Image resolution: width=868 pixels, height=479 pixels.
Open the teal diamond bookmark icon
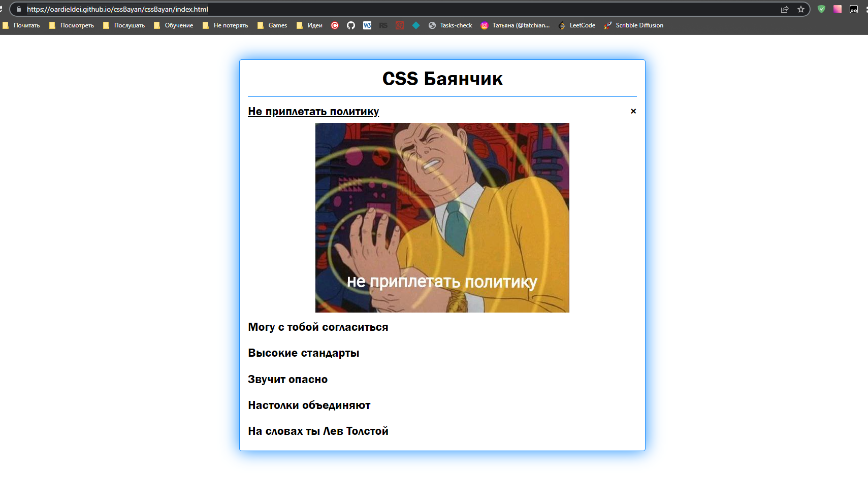pos(416,25)
